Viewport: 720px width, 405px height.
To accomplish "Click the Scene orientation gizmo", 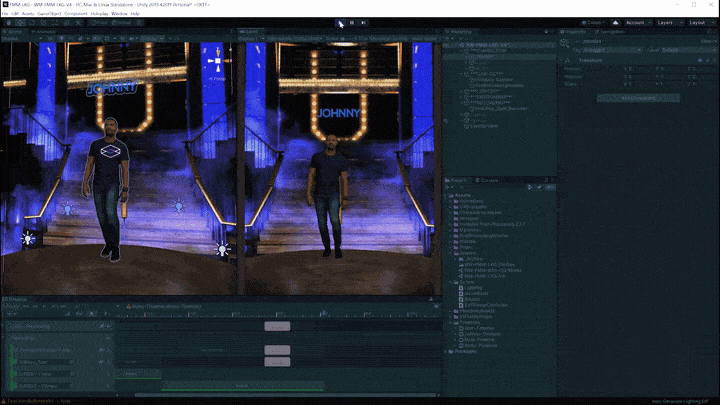I will tap(218, 61).
